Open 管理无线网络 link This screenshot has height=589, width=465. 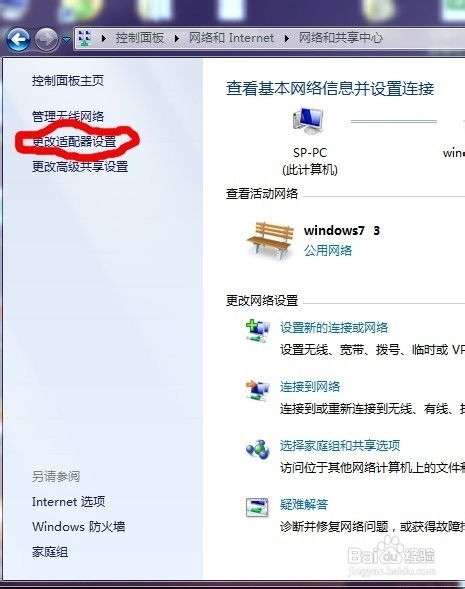coord(68,116)
